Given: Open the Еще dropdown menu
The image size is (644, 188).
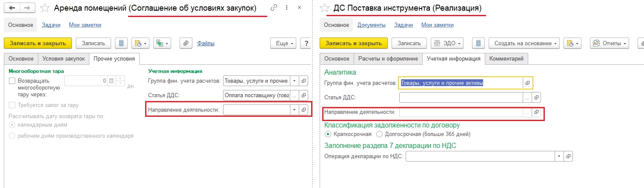Looking at the screenshot, I should point(283,43).
